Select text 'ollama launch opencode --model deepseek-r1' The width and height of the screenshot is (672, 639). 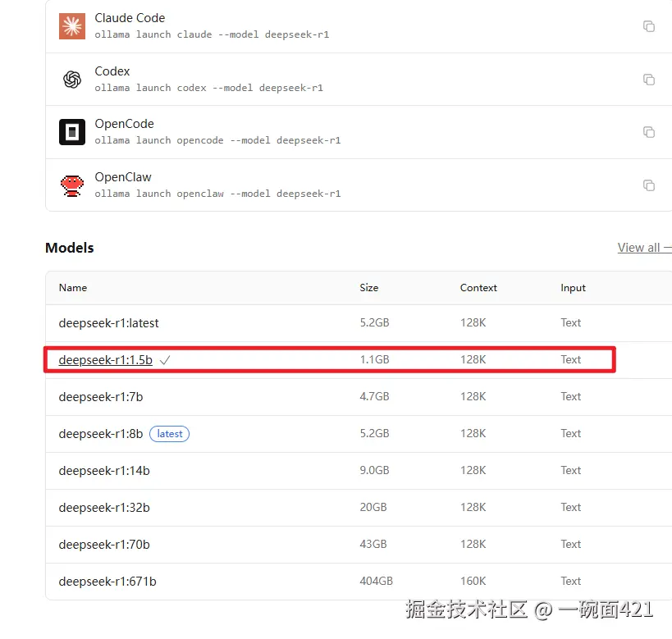(217, 140)
